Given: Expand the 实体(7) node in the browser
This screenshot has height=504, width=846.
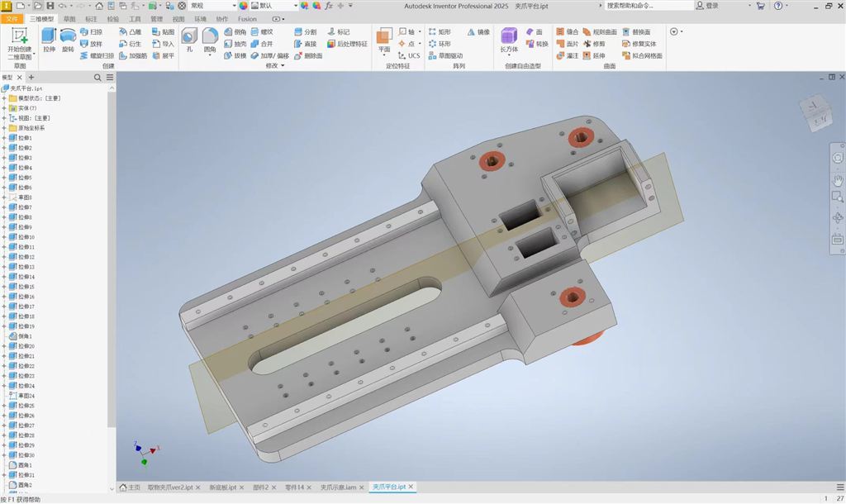Looking at the screenshot, I should click(x=4, y=108).
